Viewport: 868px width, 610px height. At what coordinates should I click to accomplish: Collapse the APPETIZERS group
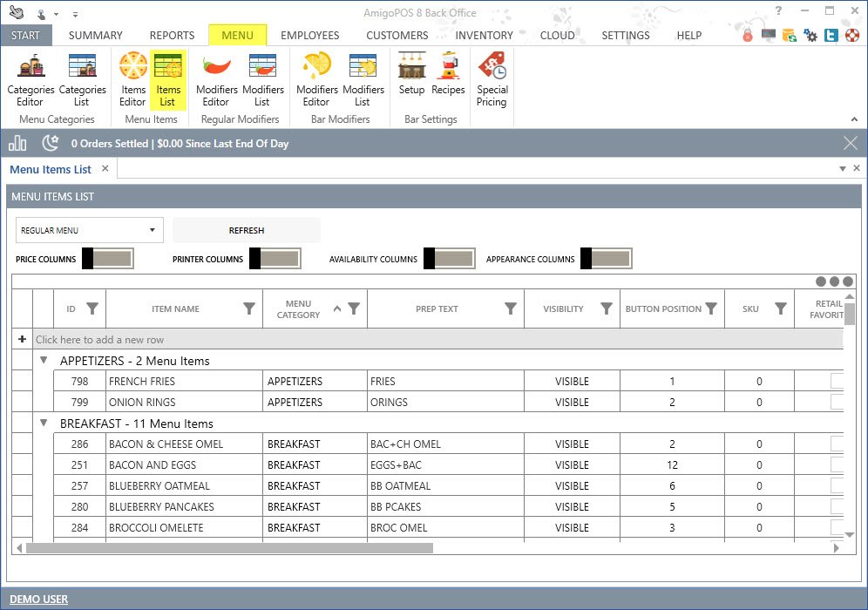pos(44,360)
